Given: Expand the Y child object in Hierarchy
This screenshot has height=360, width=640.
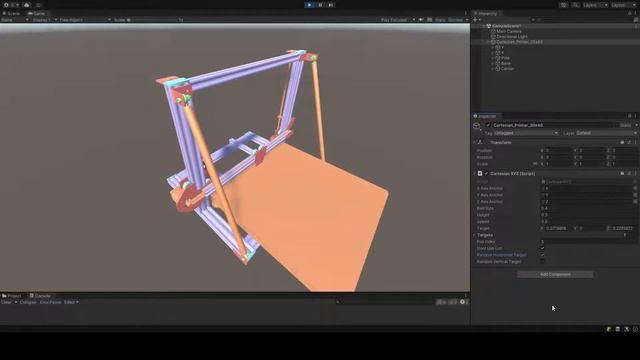Looking at the screenshot, I should point(493,47).
